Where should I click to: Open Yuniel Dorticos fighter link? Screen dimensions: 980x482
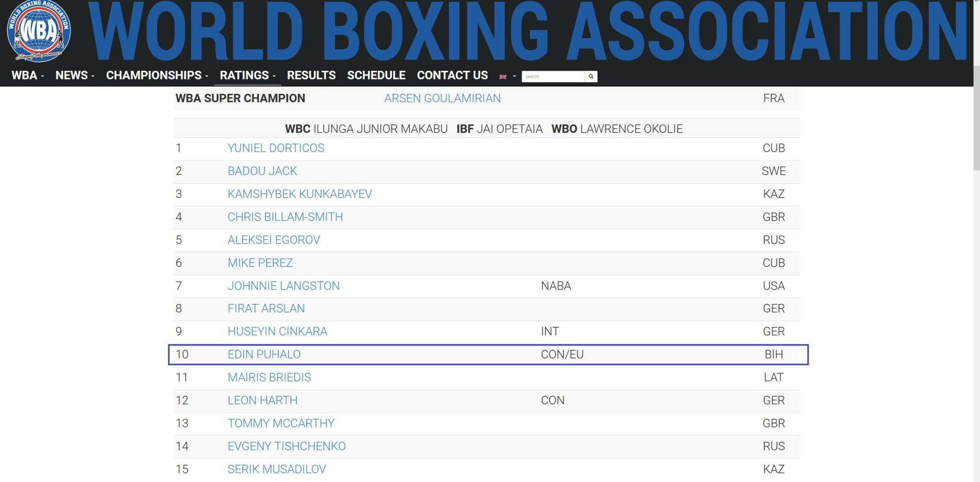click(276, 148)
